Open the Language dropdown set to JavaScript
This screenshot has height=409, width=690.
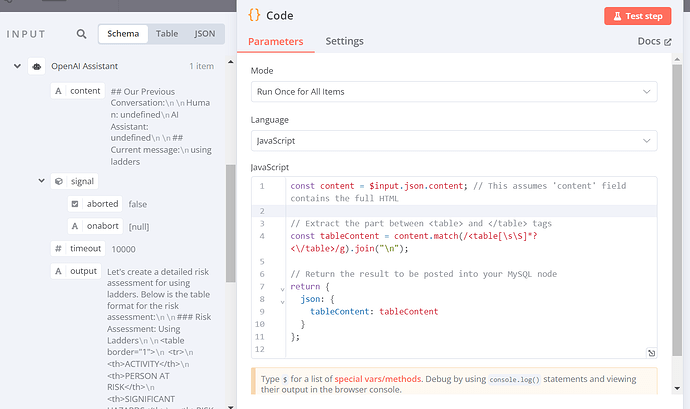pyautogui.click(x=454, y=141)
